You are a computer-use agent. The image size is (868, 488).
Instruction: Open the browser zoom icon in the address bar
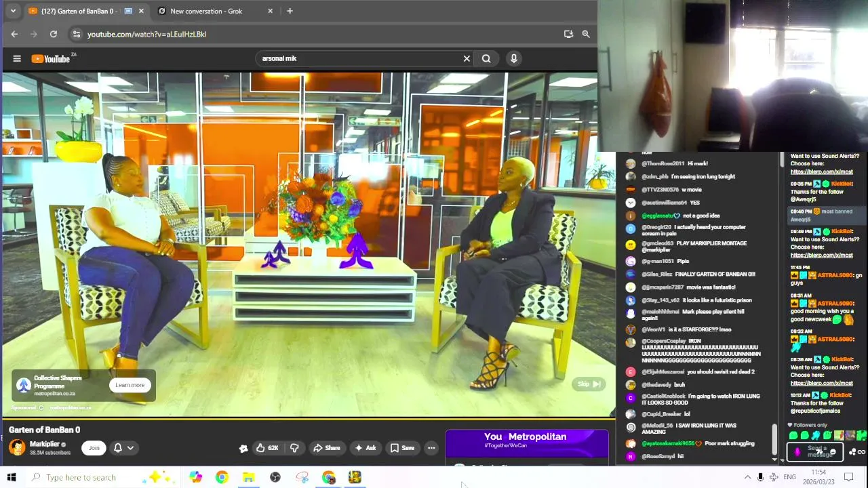click(586, 34)
